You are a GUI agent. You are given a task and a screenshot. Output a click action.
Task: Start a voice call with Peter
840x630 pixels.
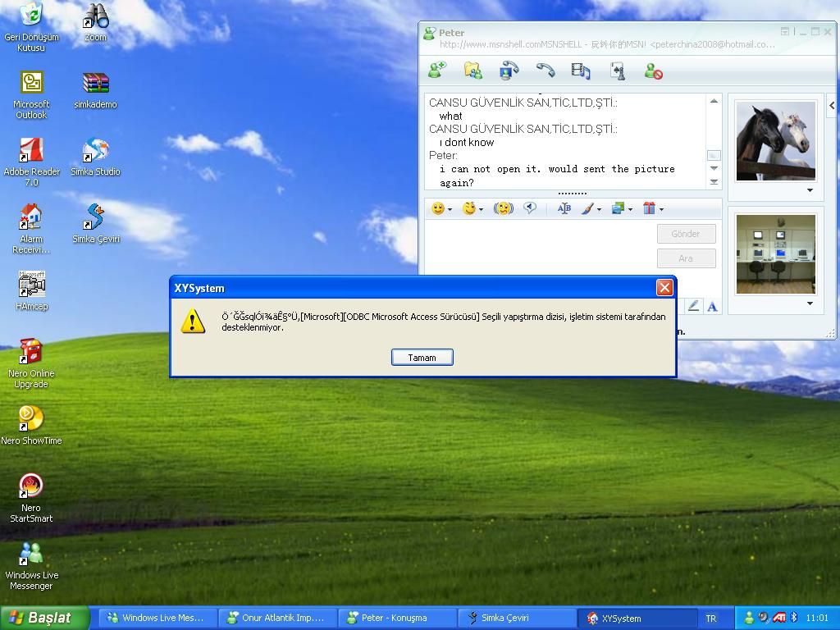coord(546,71)
